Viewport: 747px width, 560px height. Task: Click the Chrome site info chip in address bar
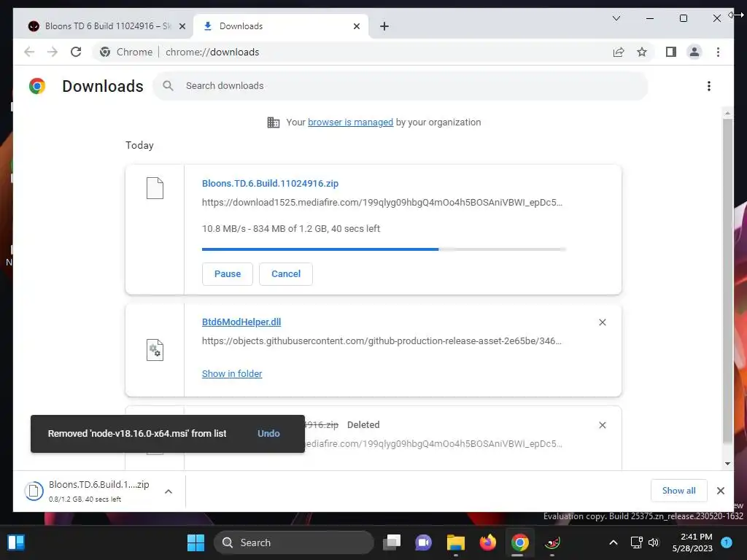[x=126, y=52]
